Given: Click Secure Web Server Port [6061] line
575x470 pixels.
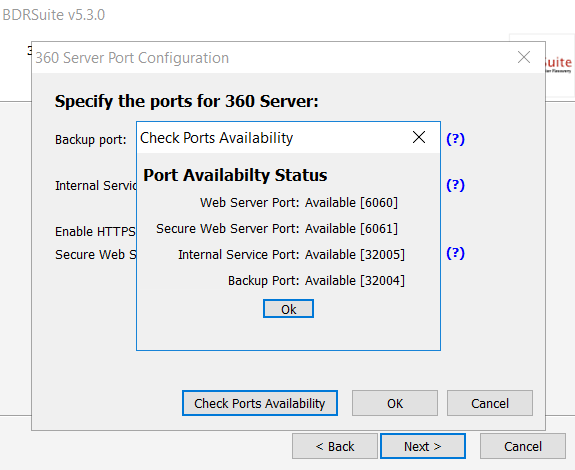Looking at the screenshot, I should pos(277,228).
